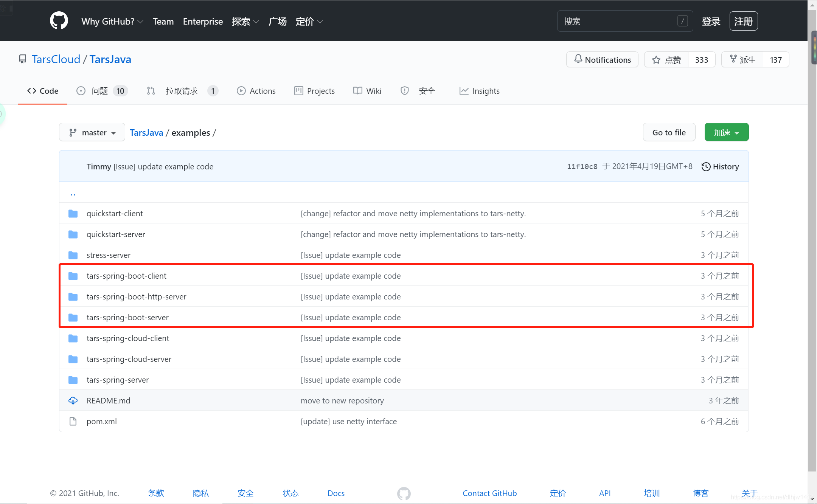Viewport: 817px width, 504px height.
Task: Open the quickstart-server folder icon
Action: pos(73,234)
